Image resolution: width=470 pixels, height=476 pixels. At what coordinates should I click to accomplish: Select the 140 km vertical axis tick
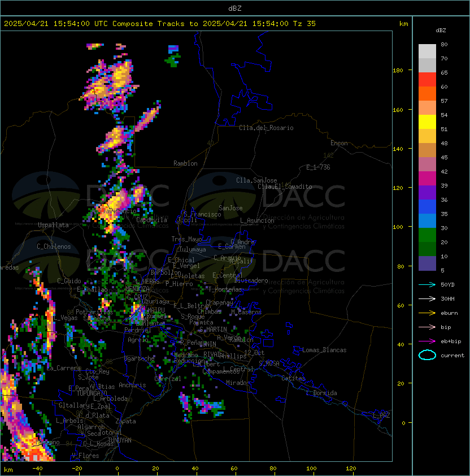(398, 149)
